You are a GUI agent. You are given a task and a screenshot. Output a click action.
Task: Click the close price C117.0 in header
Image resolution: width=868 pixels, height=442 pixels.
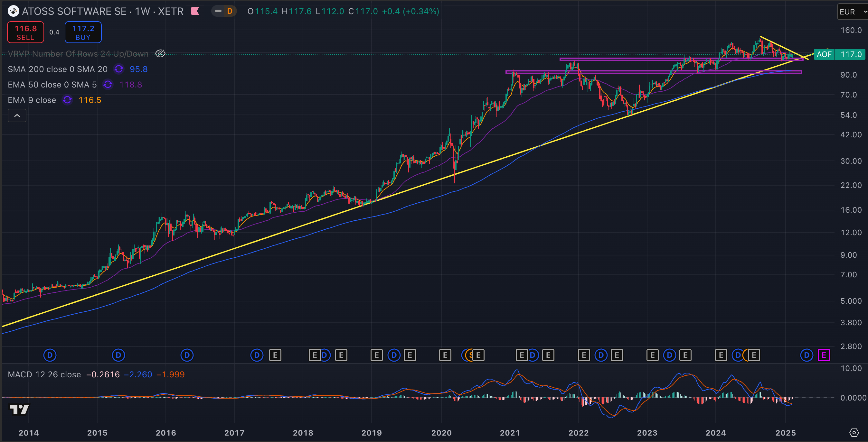pos(363,12)
